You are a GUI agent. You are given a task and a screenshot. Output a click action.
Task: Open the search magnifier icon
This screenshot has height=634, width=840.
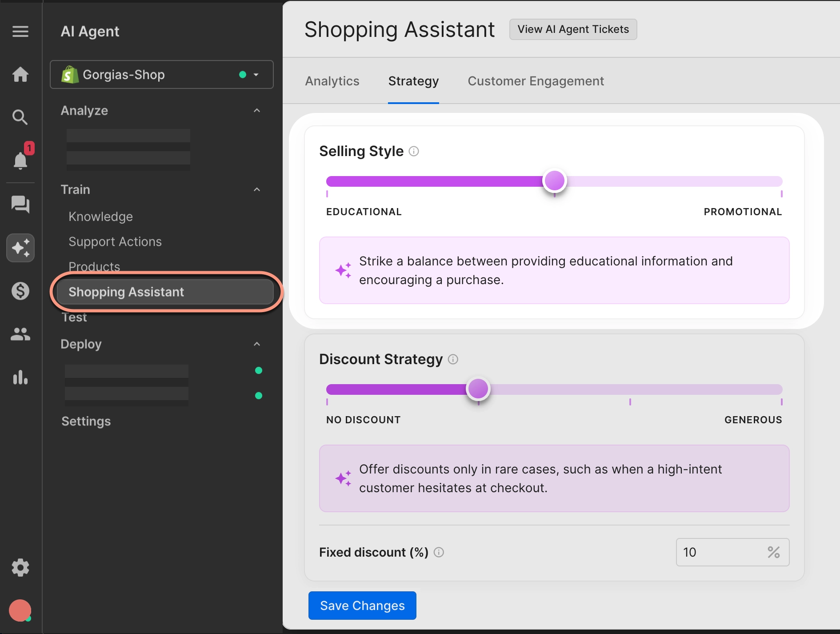pyautogui.click(x=20, y=117)
